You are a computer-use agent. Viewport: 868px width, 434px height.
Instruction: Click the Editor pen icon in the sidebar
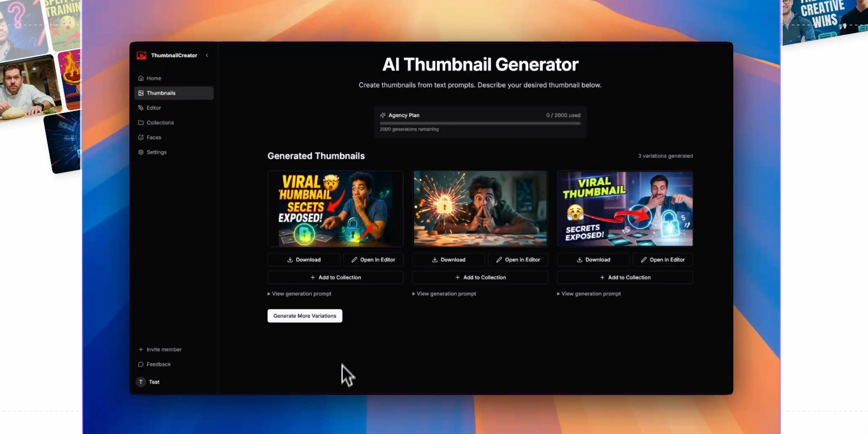click(x=141, y=108)
